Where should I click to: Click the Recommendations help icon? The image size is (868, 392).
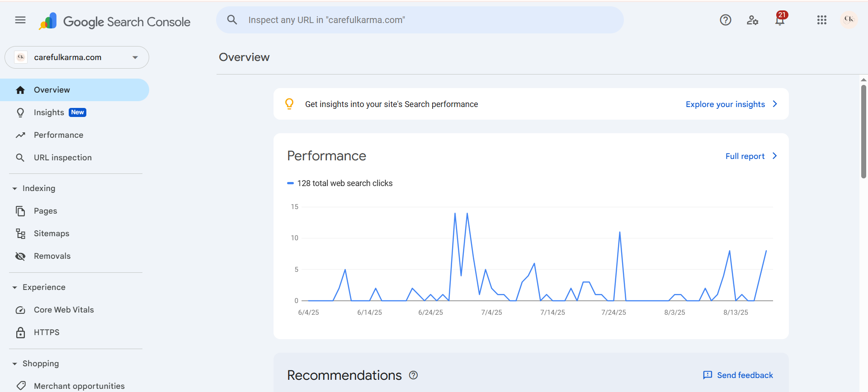[413, 375]
